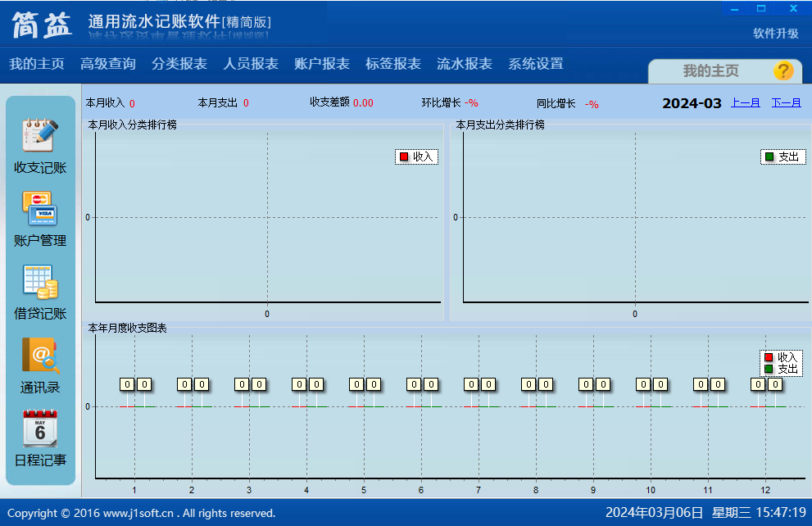Click the 环比增长 -% value
Viewport: 812px width, 526px height.
tap(471, 103)
